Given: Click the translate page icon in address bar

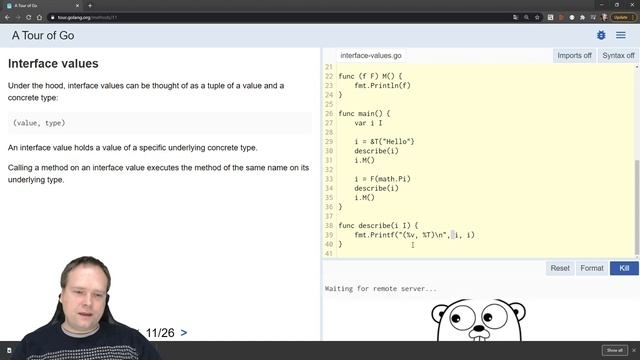Looking at the screenshot, I should [x=516, y=18].
